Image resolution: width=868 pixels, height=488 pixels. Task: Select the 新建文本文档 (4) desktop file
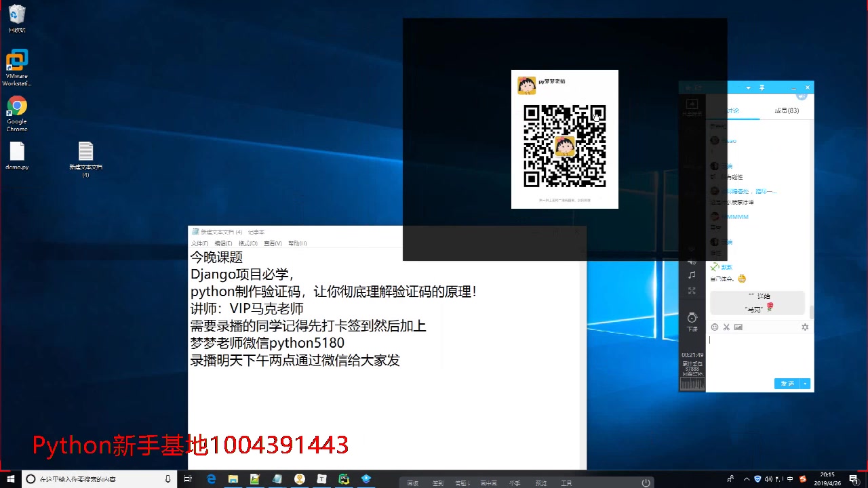point(85,159)
